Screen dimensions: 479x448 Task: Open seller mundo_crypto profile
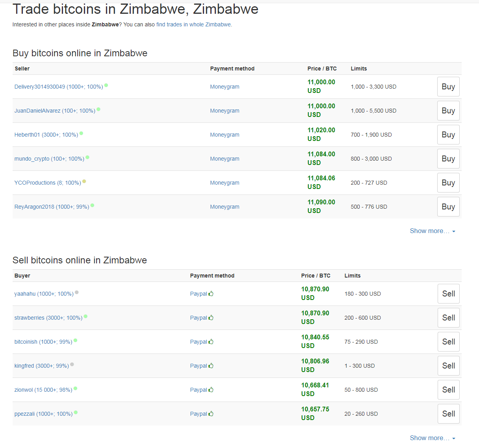click(49, 159)
